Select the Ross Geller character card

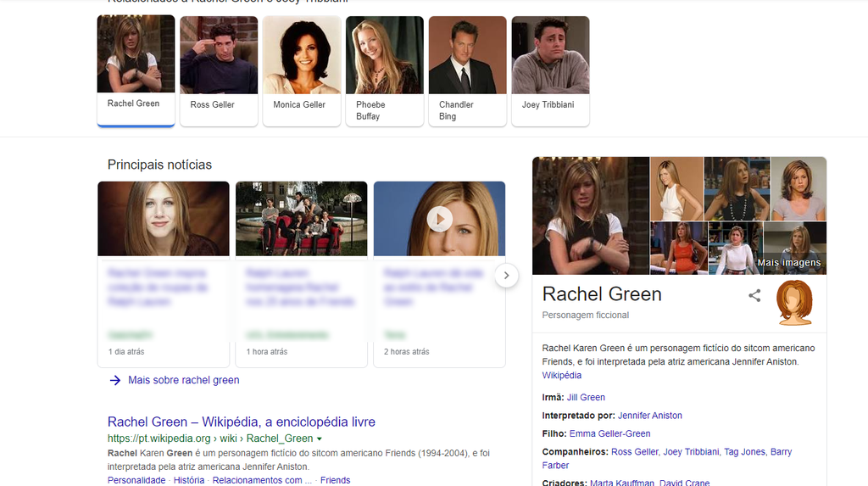(219, 71)
